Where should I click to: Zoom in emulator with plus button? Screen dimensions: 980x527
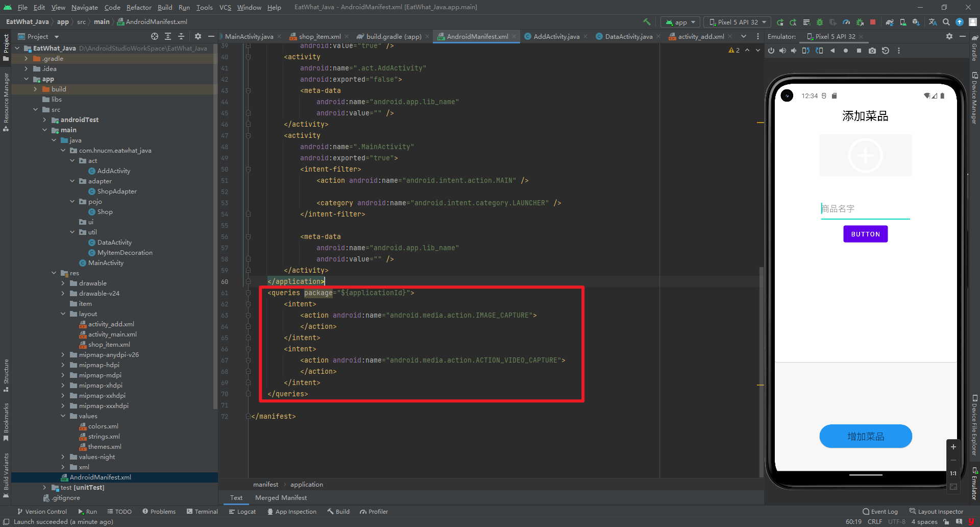coord(953,447)
